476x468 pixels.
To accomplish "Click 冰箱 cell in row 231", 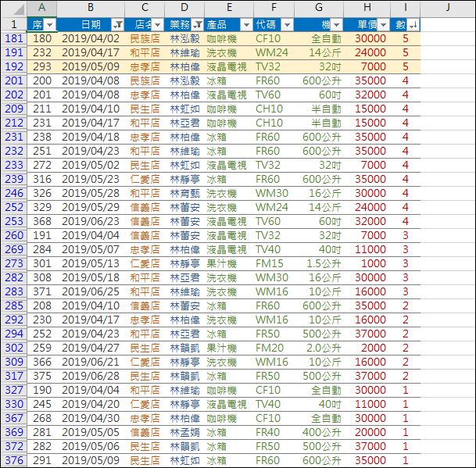I will click(x=229, y=138).
